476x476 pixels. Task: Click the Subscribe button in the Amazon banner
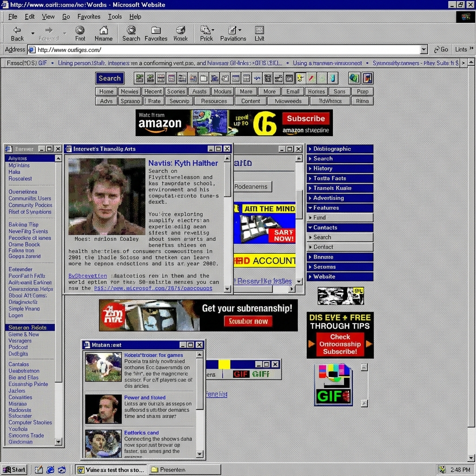pyautogui.click(x=306, y=119)
